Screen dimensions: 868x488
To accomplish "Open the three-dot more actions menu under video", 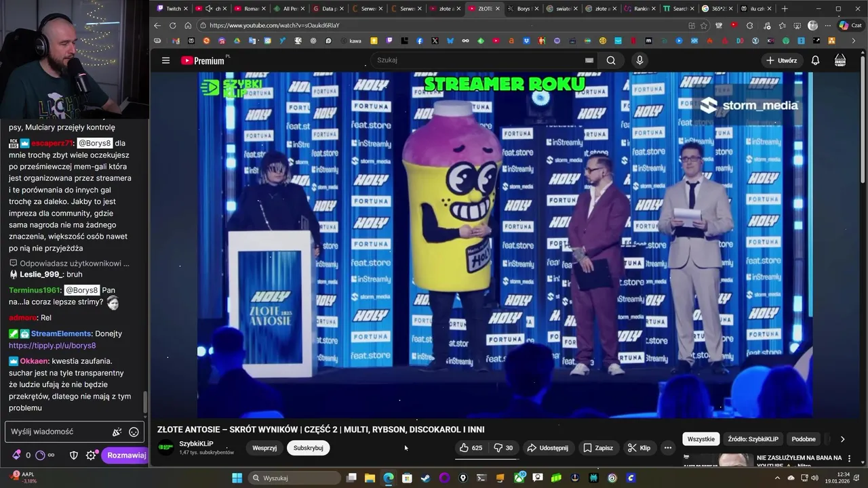I will tap(668, 448).
